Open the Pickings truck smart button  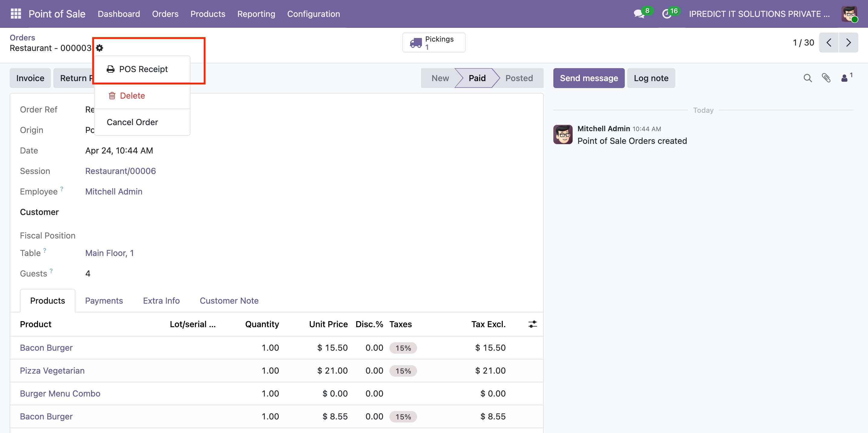click(433, 43)
